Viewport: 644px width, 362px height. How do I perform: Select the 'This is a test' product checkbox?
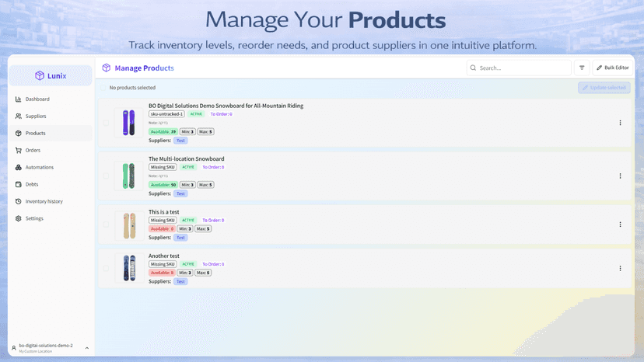[x=106, y=225]
